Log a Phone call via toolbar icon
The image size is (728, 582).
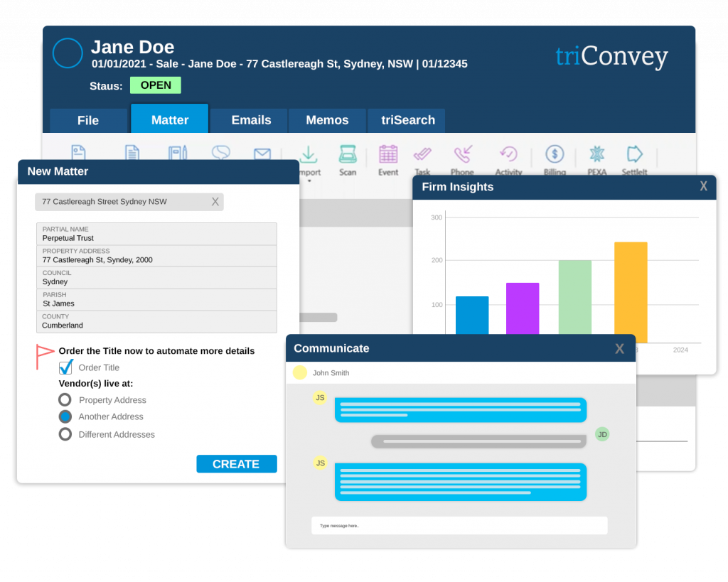463,153
